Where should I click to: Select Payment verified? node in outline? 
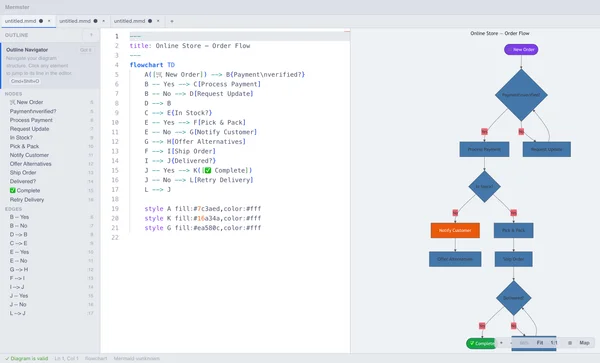(51, 111)
